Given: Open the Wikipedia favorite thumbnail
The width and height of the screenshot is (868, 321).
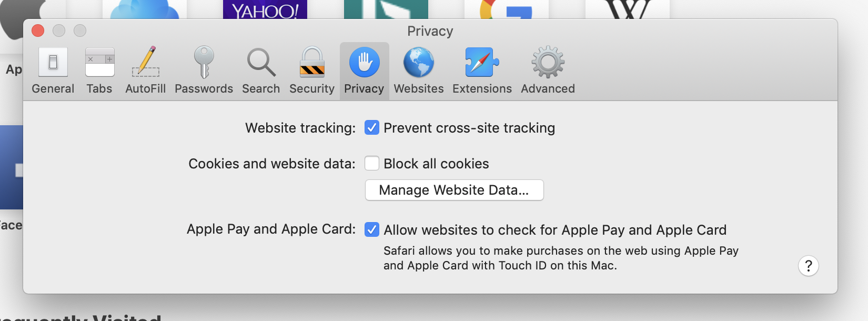Looking at the screenshot, I should tap(627, 9).
